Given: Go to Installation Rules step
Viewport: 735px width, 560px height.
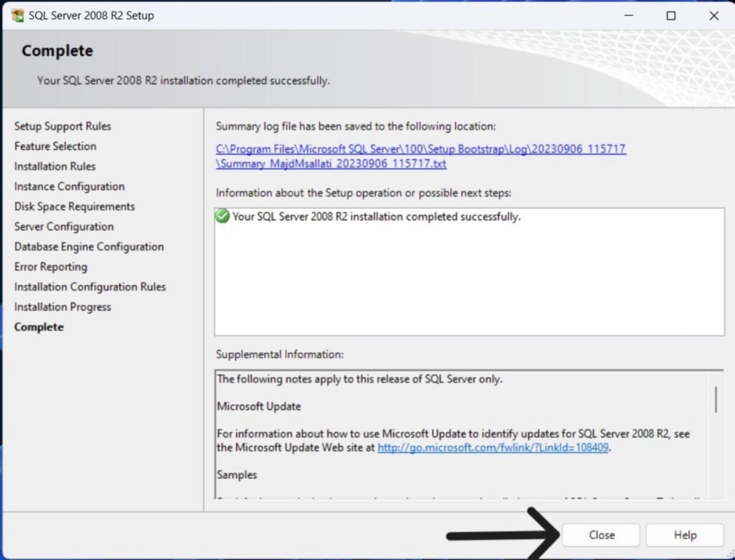Looking at the screenshot, I should 55,167.
